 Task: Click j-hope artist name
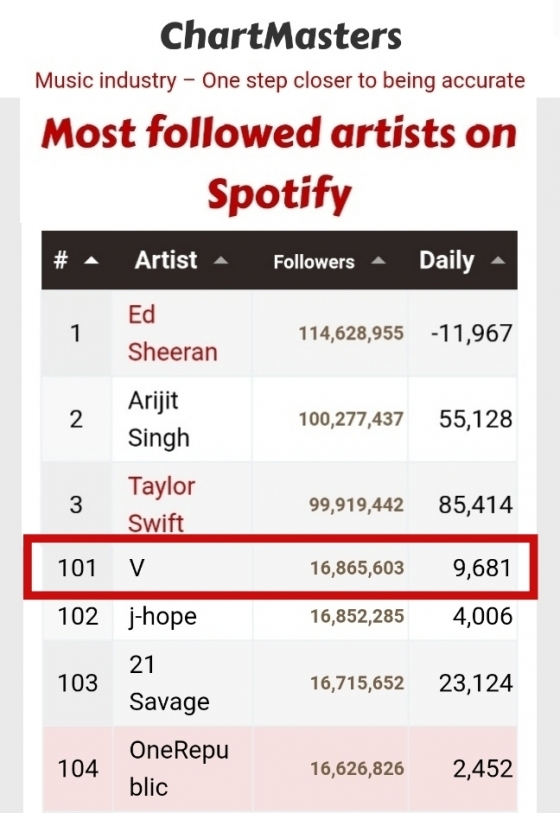[x=163, y=617]
